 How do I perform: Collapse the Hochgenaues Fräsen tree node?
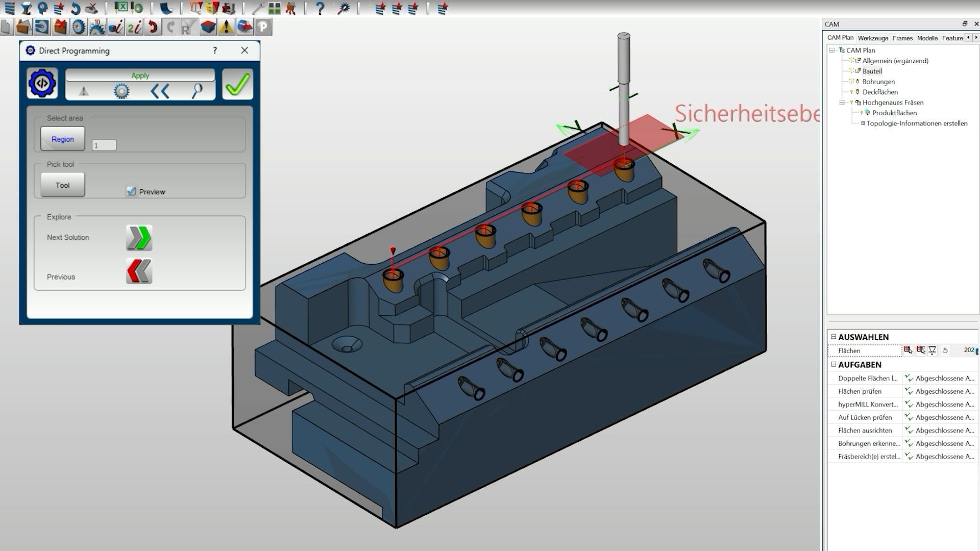point(842,103)
